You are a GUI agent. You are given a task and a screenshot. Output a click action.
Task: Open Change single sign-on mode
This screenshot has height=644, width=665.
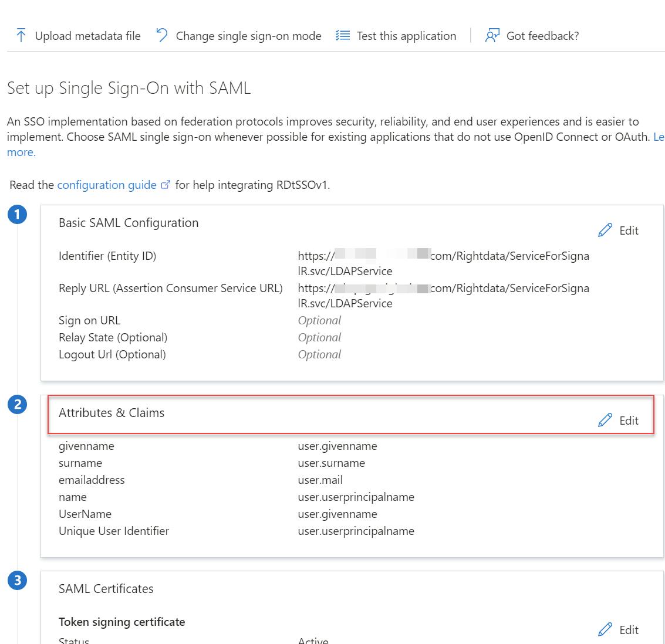point(248,36)
